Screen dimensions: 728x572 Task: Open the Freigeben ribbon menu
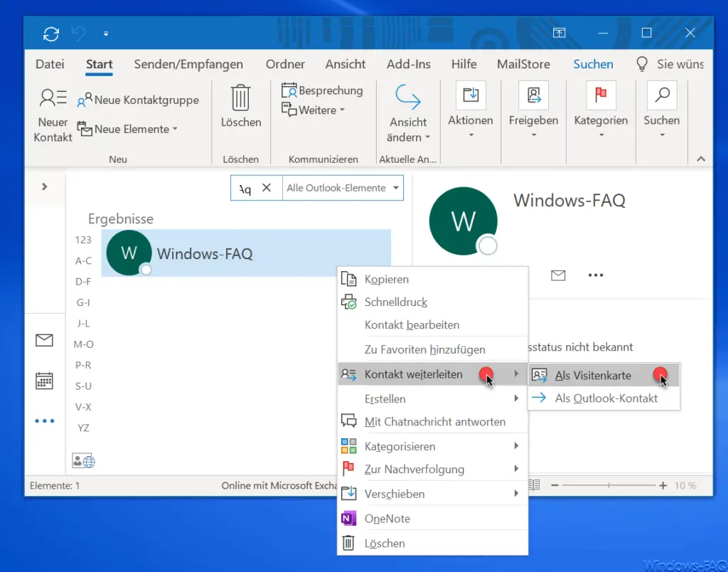pyautogui.click(x=533, y=110)
